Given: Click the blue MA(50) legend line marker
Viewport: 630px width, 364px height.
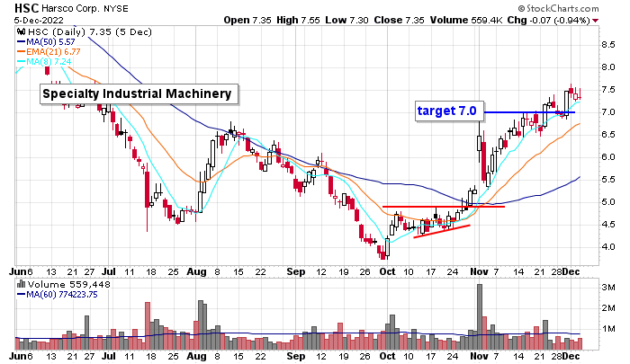Looking at the screenshot, I should click(x=21, y=41).
